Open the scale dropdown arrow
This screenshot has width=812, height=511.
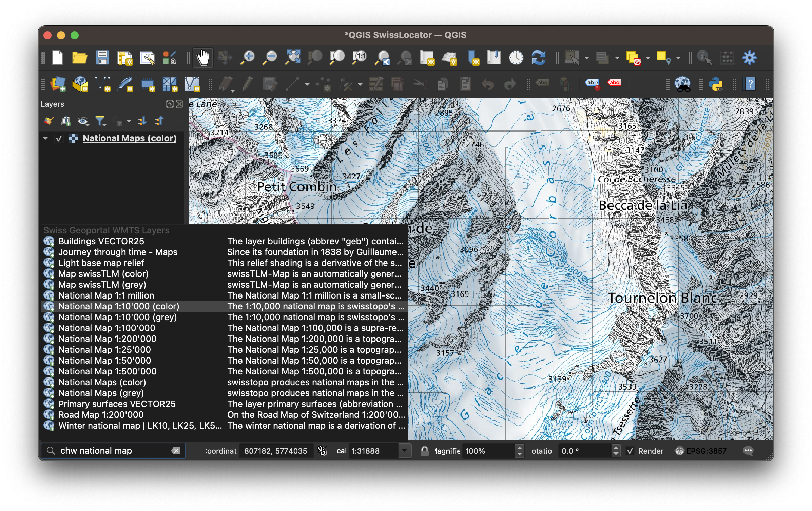(404, 451)
